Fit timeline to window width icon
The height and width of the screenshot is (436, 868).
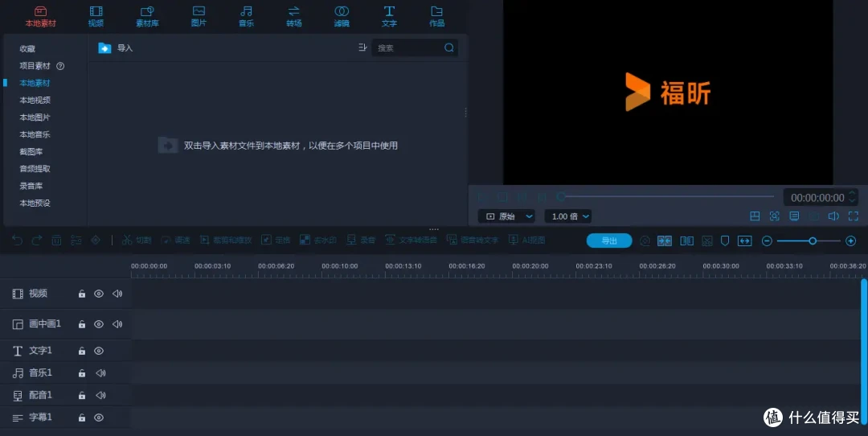pyautogui.click(x=744, y=241)
